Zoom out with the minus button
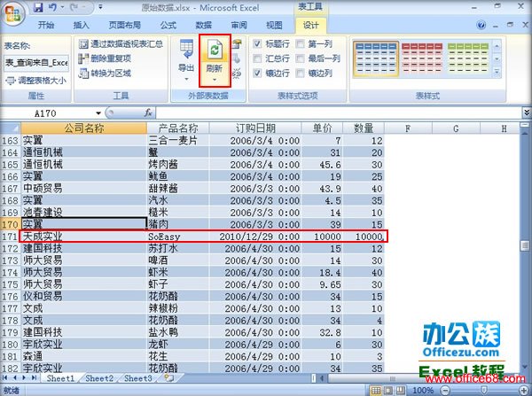 447,391
